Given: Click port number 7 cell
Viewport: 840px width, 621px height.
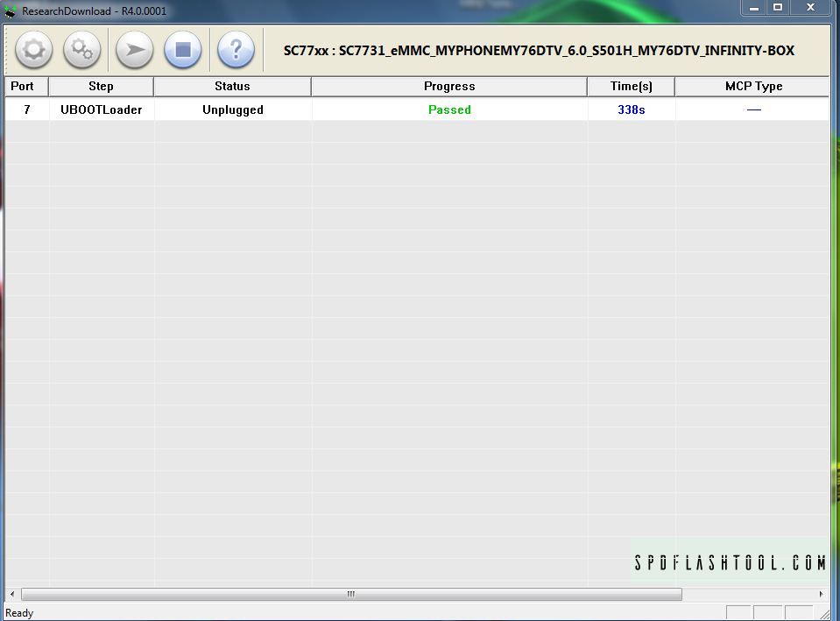Looking at the screenshot, I should coord(27,109).
